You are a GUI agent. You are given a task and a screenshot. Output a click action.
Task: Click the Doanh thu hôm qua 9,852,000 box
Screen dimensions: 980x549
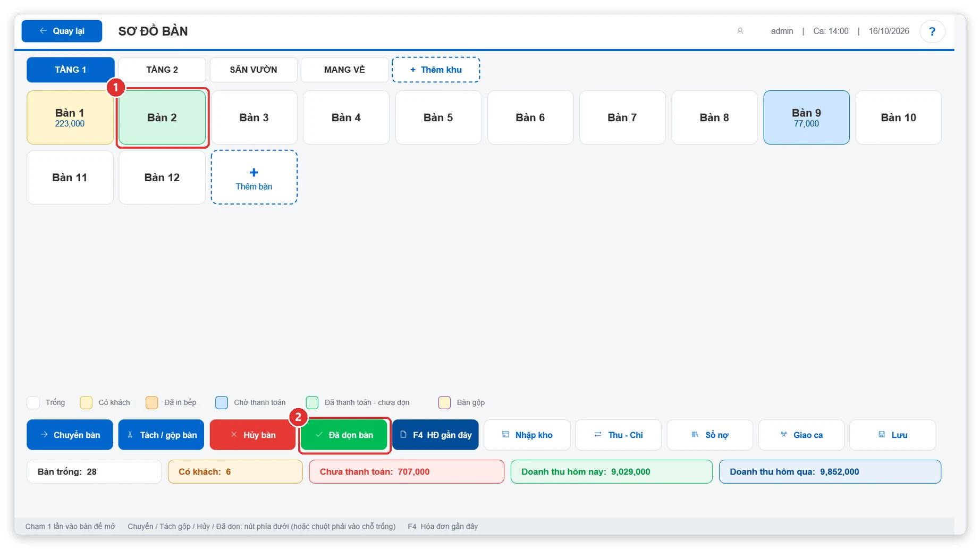pyautogui.click(x=830, y=471)
